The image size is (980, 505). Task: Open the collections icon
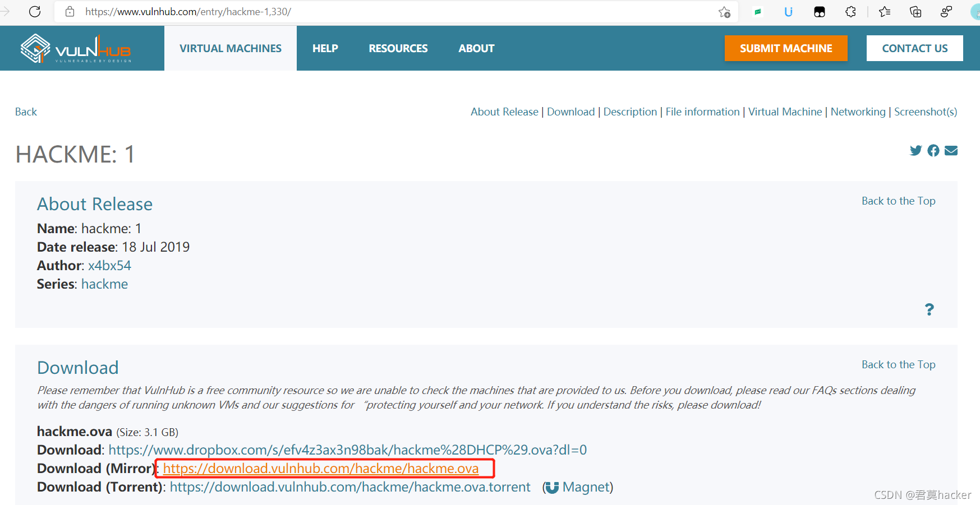915,12
